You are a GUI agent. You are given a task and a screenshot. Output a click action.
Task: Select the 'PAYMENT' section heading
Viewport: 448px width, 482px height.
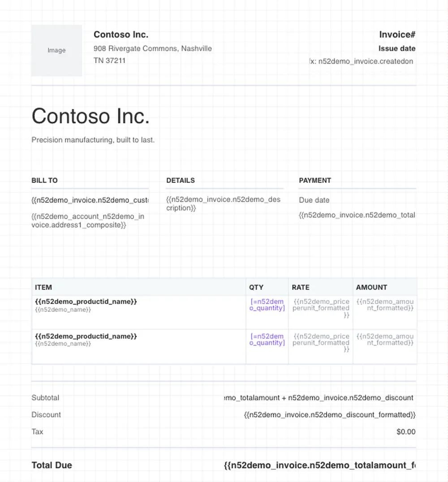click(x=315, y=180)
